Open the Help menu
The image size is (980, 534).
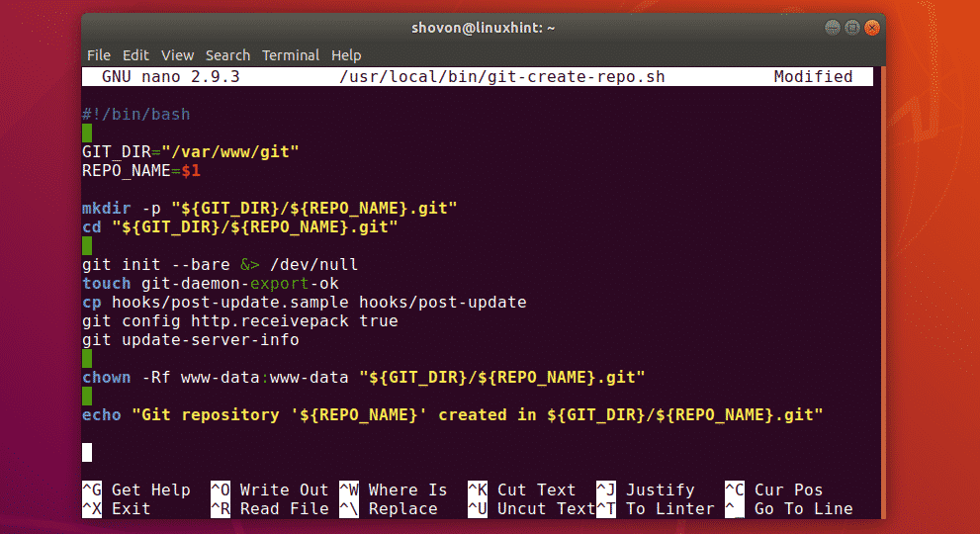pos(346,55)
